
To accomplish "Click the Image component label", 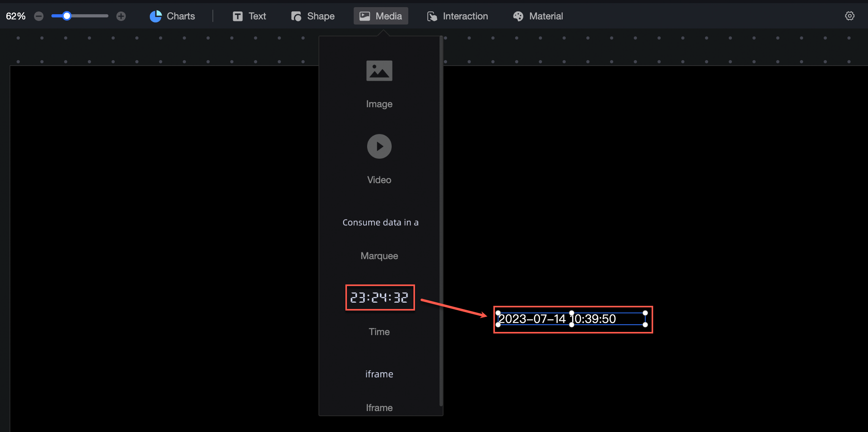I will click(379, 104).
